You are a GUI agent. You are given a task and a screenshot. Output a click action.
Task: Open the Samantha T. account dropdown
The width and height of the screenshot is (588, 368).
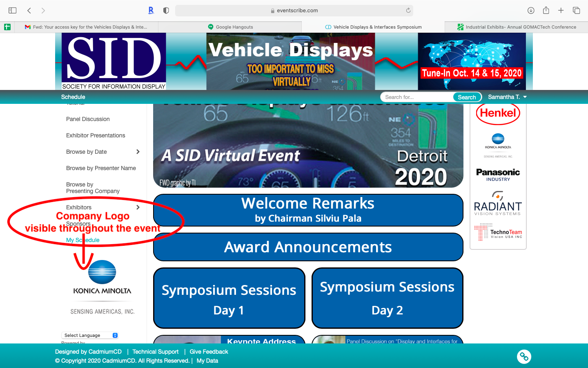click(507, 97)
